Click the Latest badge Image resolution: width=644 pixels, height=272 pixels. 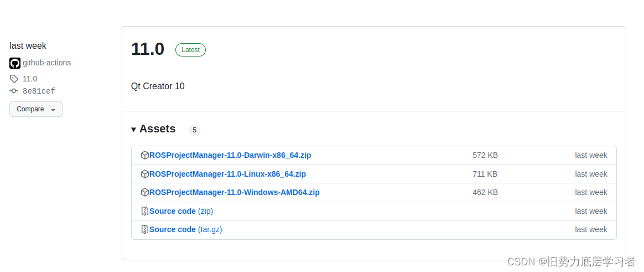click(x=190, y=50)
